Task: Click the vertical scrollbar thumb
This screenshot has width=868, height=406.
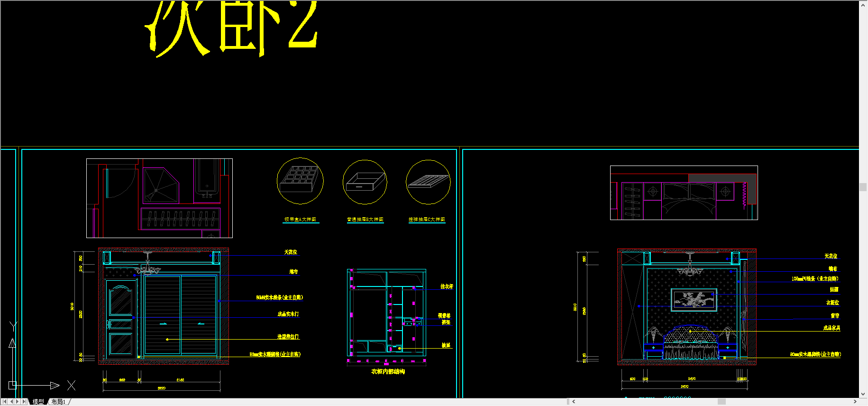Action: [863, 187]
